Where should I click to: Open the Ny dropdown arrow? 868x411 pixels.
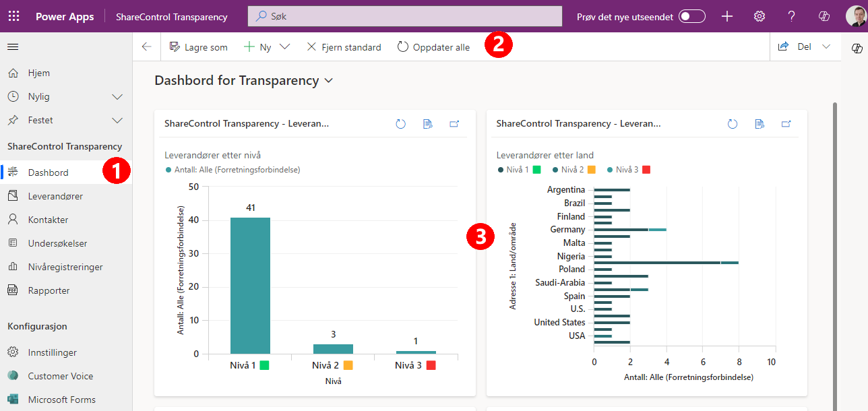(284, 47)
